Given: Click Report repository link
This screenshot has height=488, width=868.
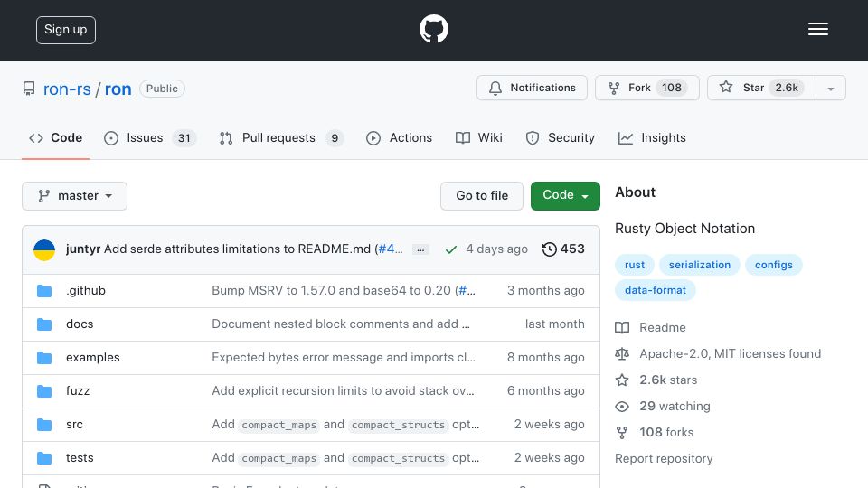Looking at the screenshot, I should pos(664,459).
